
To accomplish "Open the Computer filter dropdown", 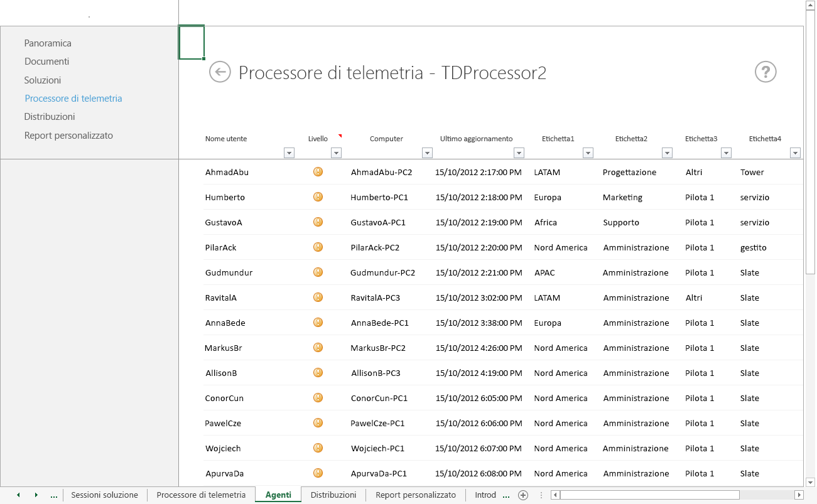I will click(x=427, y=153).
